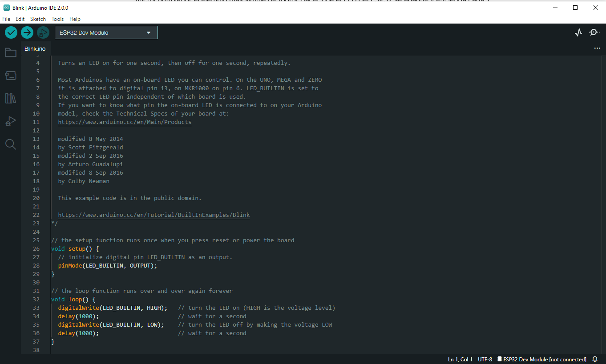Start debugging from the toolbar
The width and height of the screenshot is (606, 364).
tap(43, 32)
